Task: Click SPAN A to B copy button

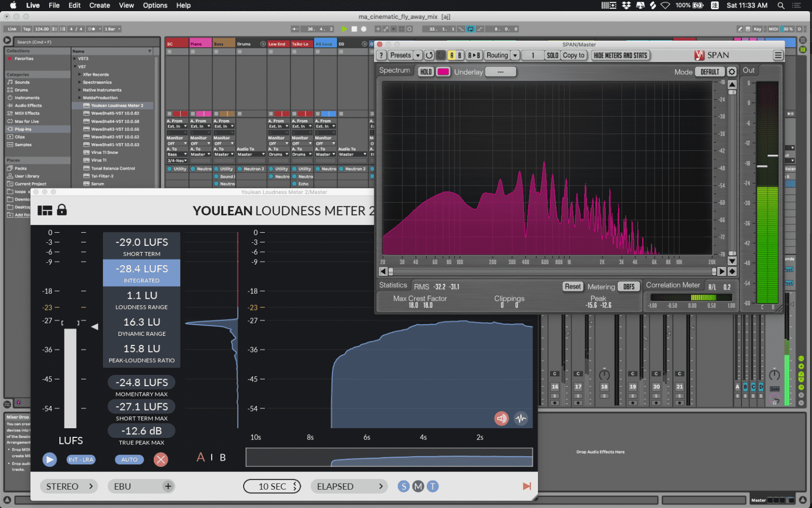Action: click(473, 55)
